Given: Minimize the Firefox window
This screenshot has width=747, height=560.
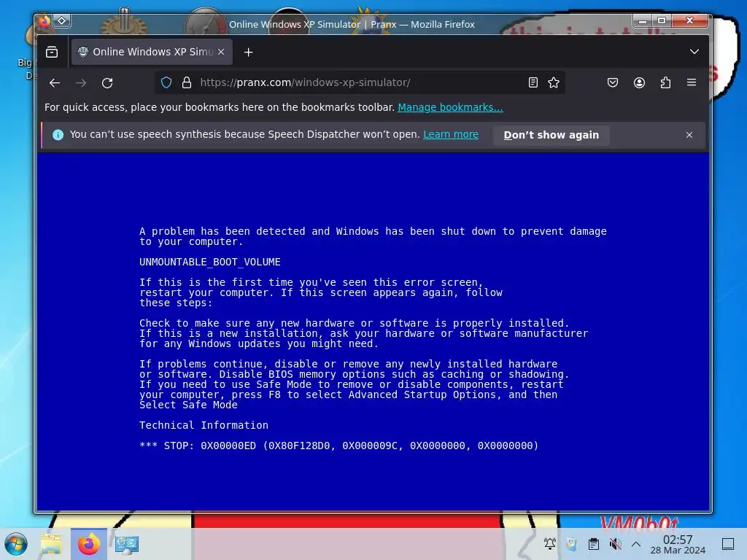Looking at the screenshot, I should pos(643,20).
